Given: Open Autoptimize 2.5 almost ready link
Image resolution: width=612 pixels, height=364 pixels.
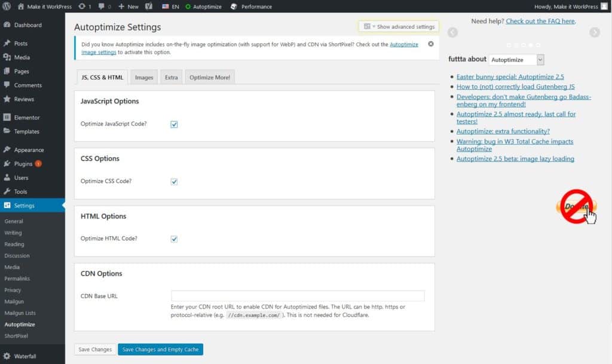Looking at the screenshot, I should 516,117.
